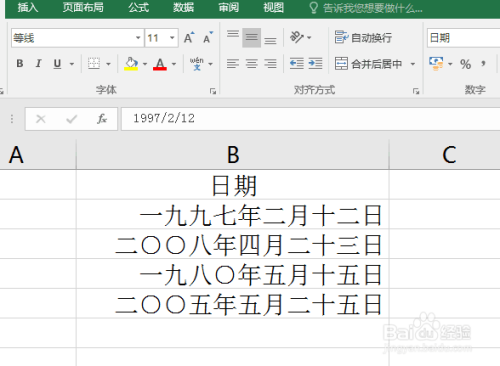Apply accounting number format icon
The width and height of the screenshot is (500, 366).
[436, 63]
